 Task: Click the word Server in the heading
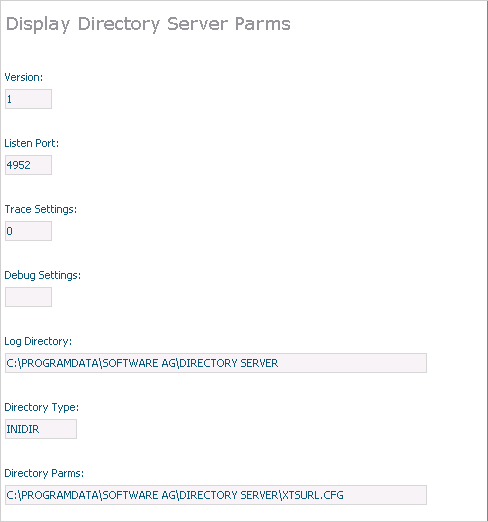(x=198, y=24)
